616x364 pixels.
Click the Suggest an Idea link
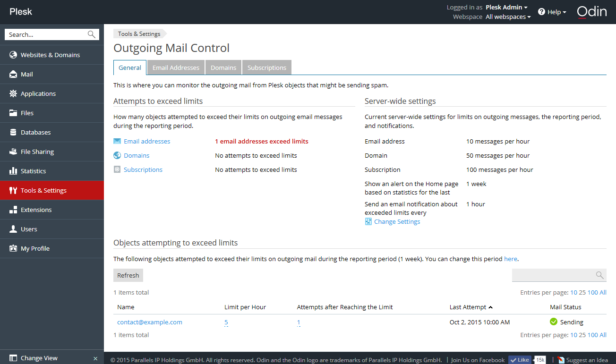pos(587,360)
